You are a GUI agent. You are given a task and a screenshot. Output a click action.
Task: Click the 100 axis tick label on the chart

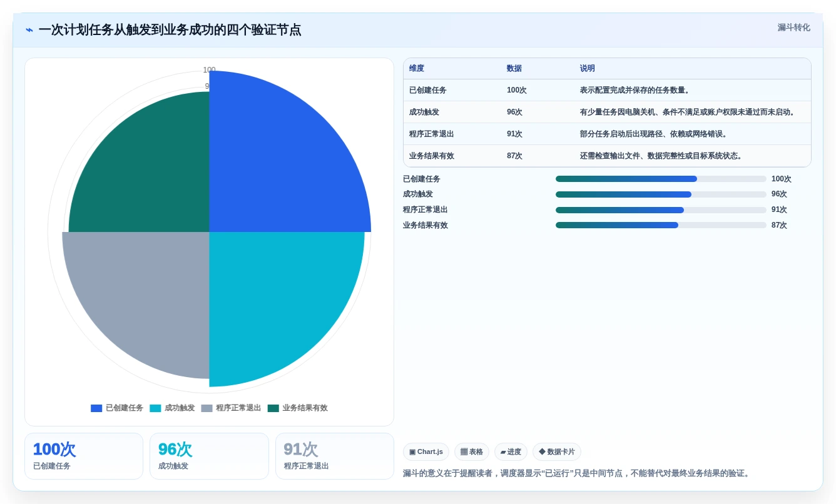(x=209, y=70)
